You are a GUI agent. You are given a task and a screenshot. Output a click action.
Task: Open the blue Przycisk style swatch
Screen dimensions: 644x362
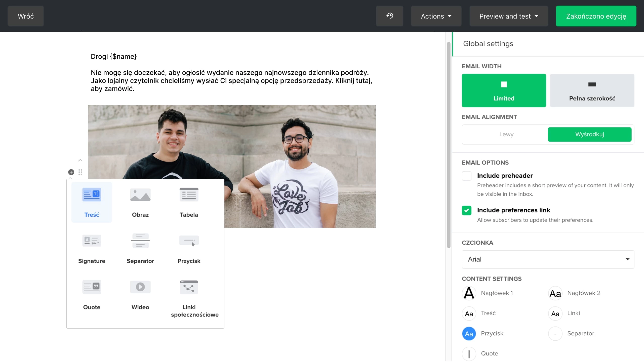coord(469,334)
